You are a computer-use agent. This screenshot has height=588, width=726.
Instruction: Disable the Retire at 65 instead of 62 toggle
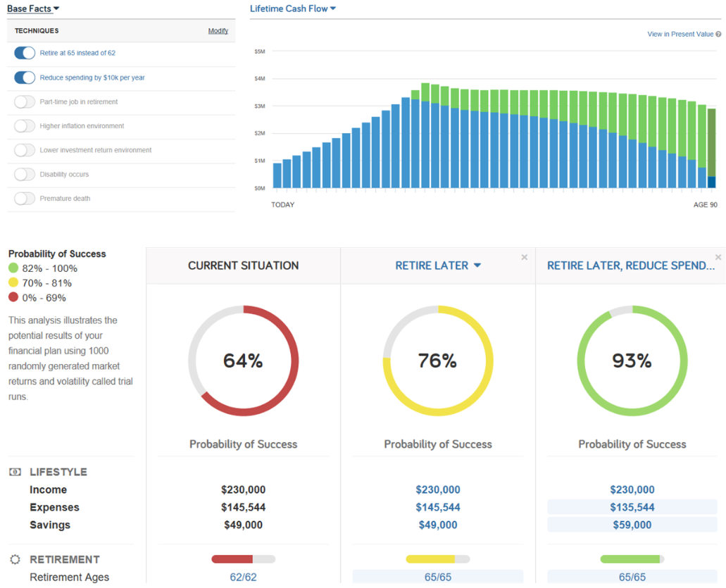(24, 53)
